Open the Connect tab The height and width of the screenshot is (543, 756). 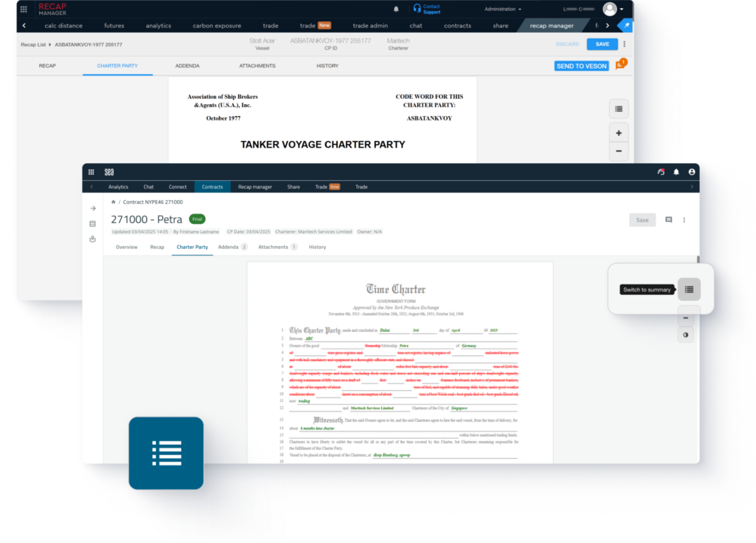(178, 187)
